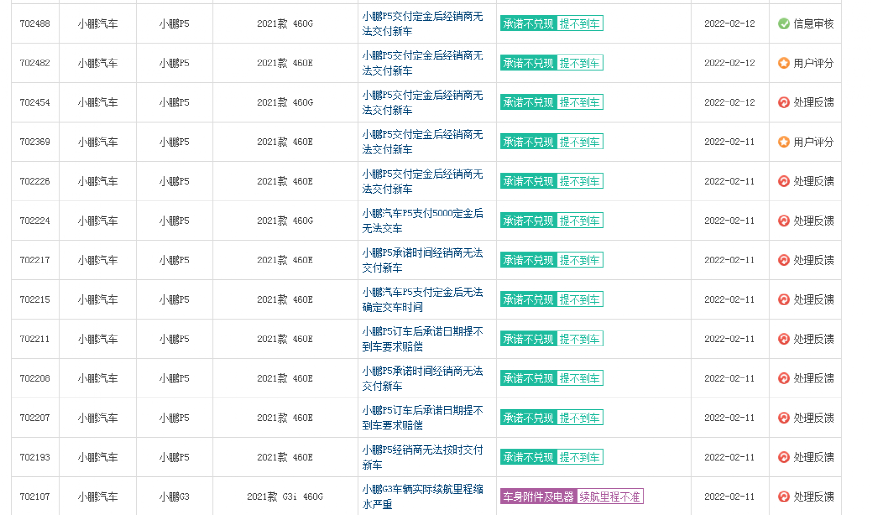Click brand cell 小鹏汽车 in row 702488

point(97,24)
